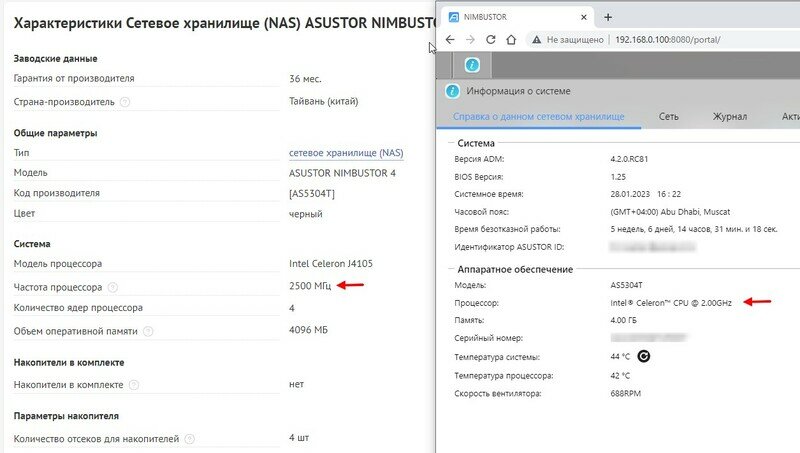Click the 'черный' color value

[x=306, y=214]
